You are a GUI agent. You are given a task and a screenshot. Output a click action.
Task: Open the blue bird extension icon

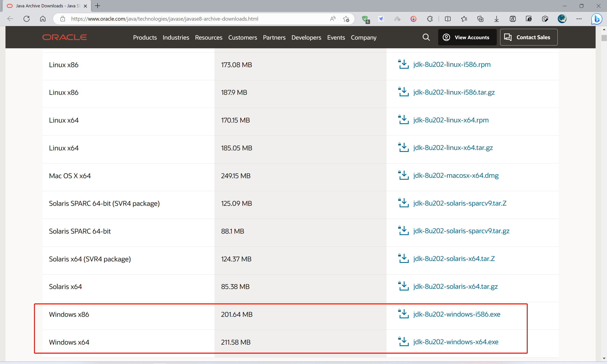click(381, 19)
